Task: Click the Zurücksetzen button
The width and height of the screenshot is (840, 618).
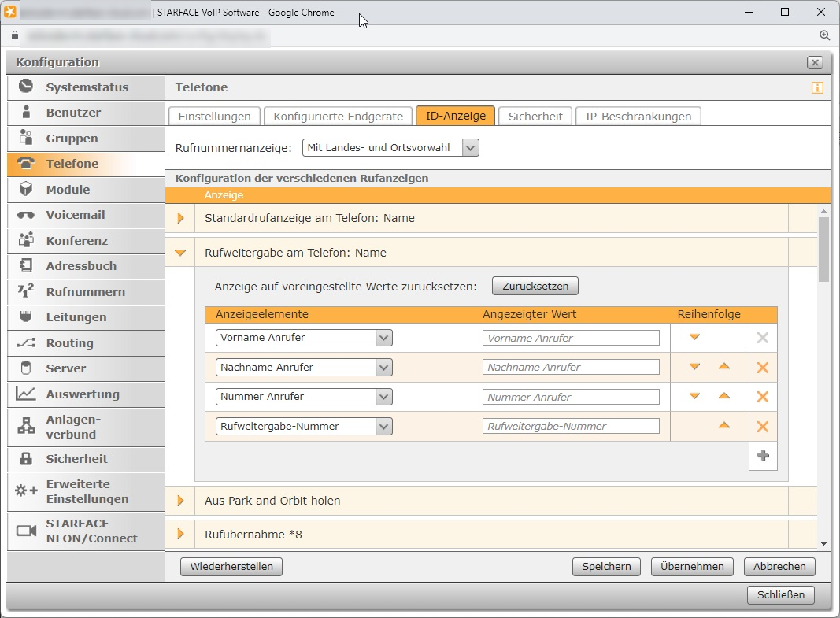Action: click(535, 286)
